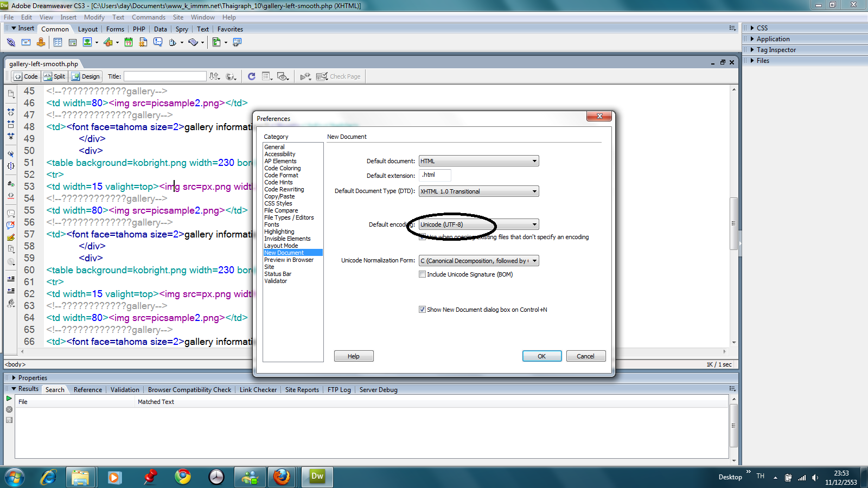Viewport: 868px width, 488px height.
Task: Click the Hyperlink insert icon
Action: coord(11,42)
